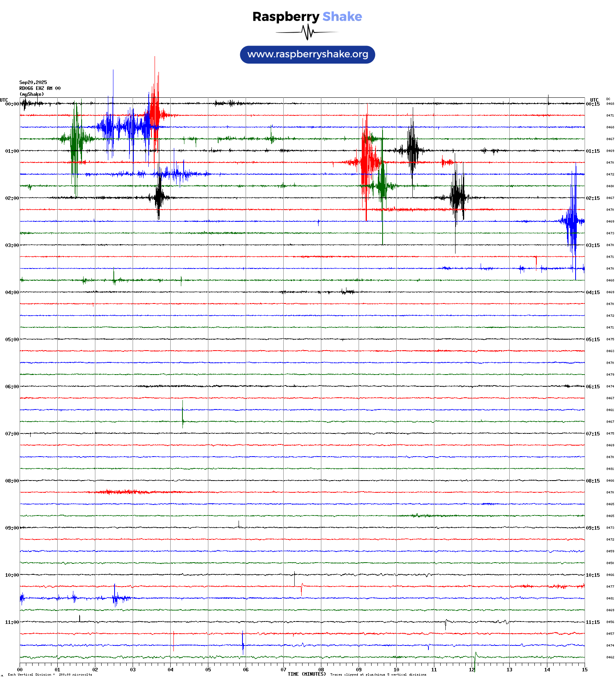Open the www.raspberryshake.org link button
Image resolution: width=616 pixels, height=680 pixels.
(x=307, y=54)
